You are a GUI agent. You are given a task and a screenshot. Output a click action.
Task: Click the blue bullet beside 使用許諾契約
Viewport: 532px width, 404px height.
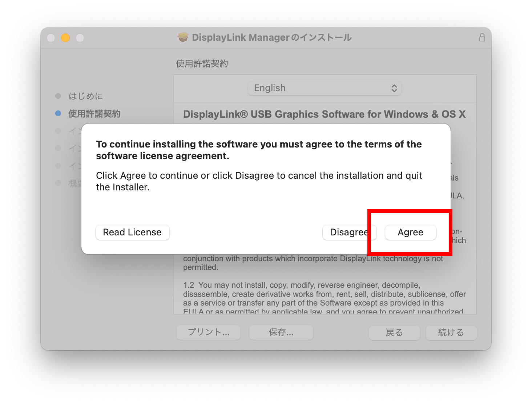click(x=58, y=113)
